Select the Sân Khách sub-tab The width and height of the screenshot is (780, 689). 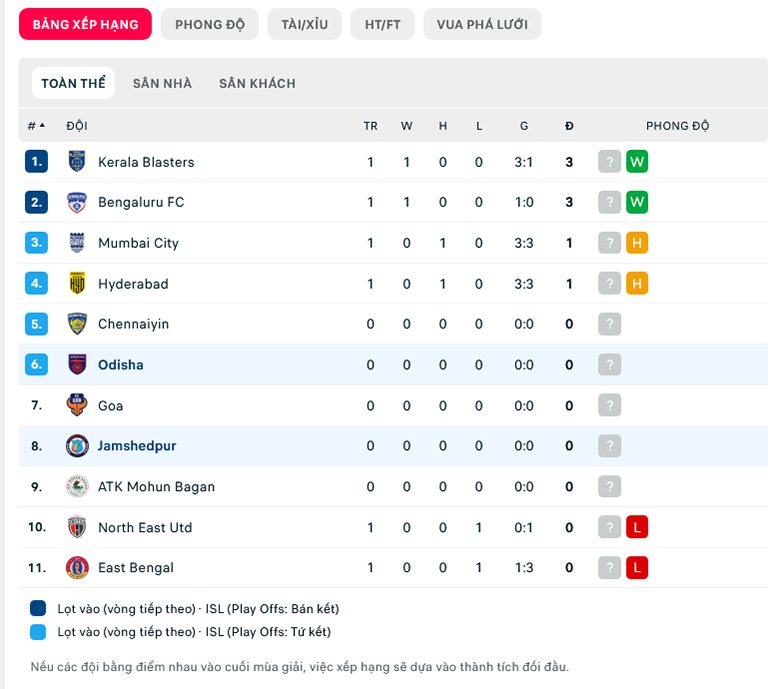pyautogui.click(x=257, y=83)
